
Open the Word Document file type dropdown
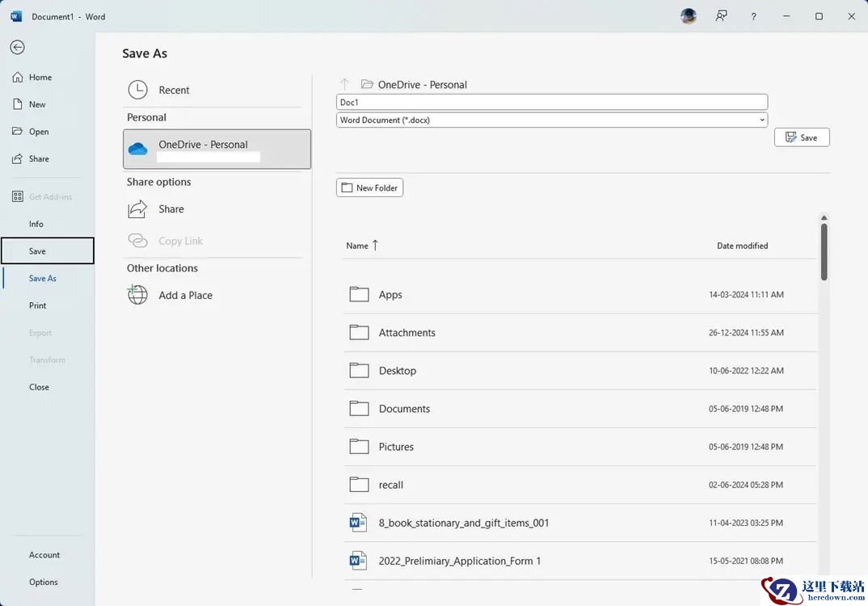[x=551, y=120]
